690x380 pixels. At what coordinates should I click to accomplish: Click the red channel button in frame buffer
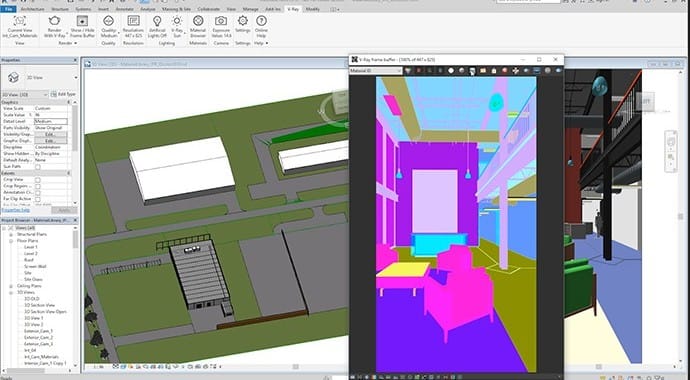[418, 71]
